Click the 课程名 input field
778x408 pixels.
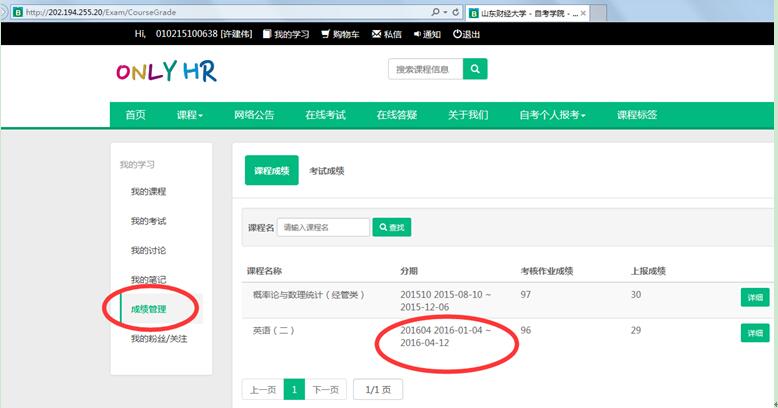click(323, 228)
